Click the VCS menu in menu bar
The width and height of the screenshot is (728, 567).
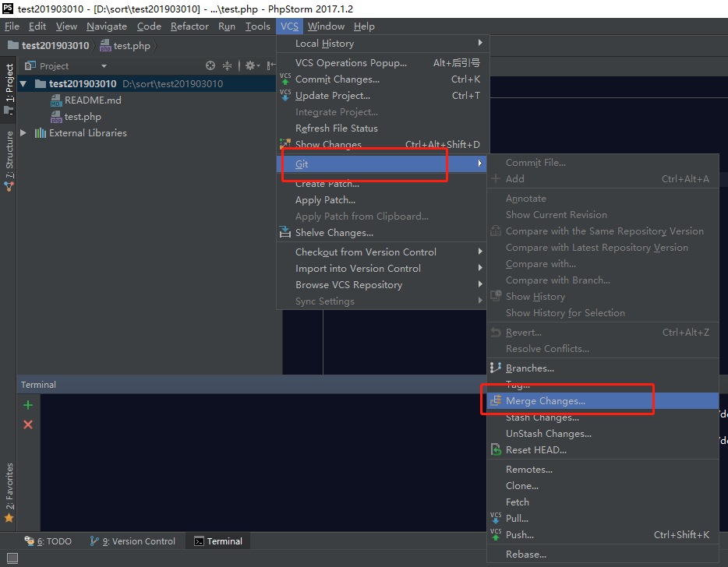tap(289, 26)
